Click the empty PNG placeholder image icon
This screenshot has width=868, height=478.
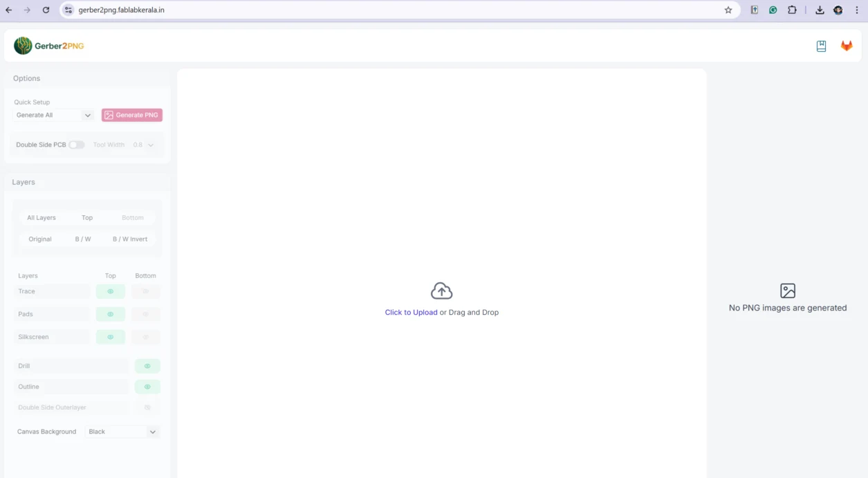tap(788, 291)
